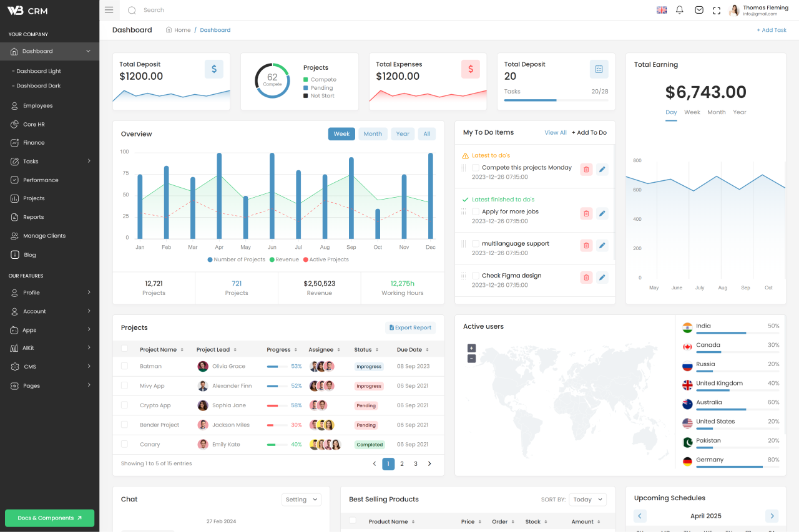Switch Overview chart to Year
Image resolution: width=799 pixels, height=532 pixels.
pyautogui.click(x=403, y=134)
